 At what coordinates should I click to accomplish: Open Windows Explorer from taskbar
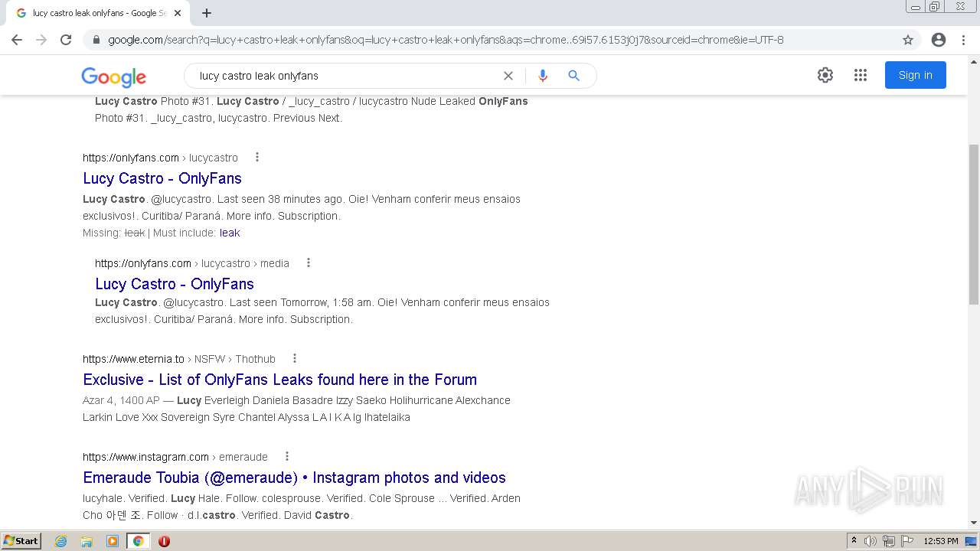87,541
